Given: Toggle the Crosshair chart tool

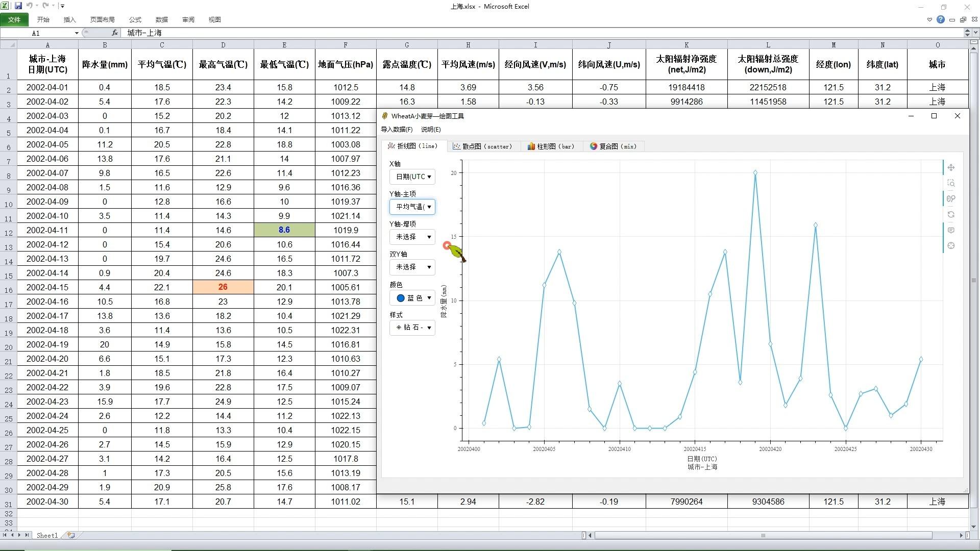Looking at the screenshot, I should click(x=951, y=246).
